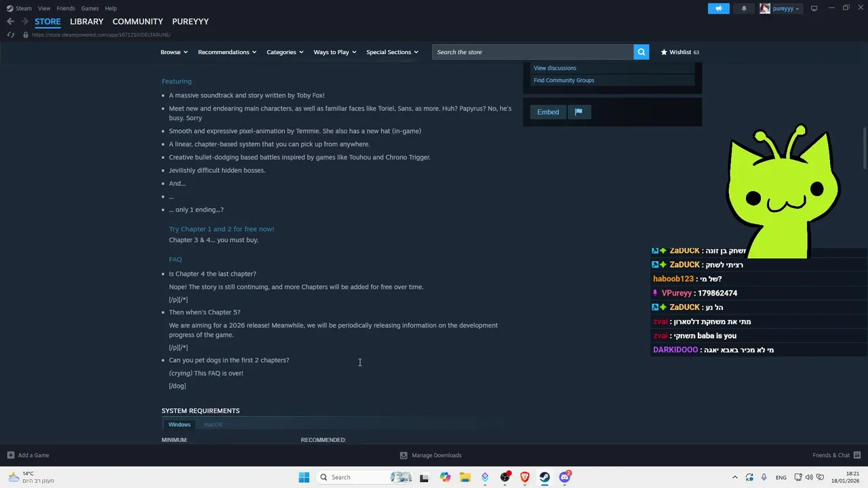868x488 pixels.
Task: Click the Search the store field
Action: click(532, 52)
